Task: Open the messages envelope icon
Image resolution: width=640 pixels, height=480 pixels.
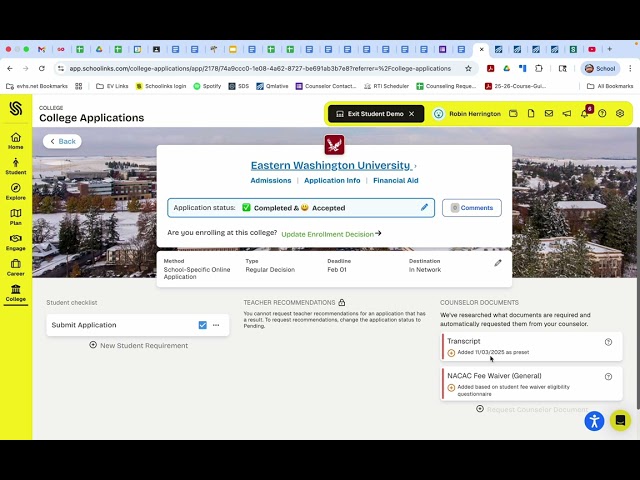Action: tap(549, 113)
